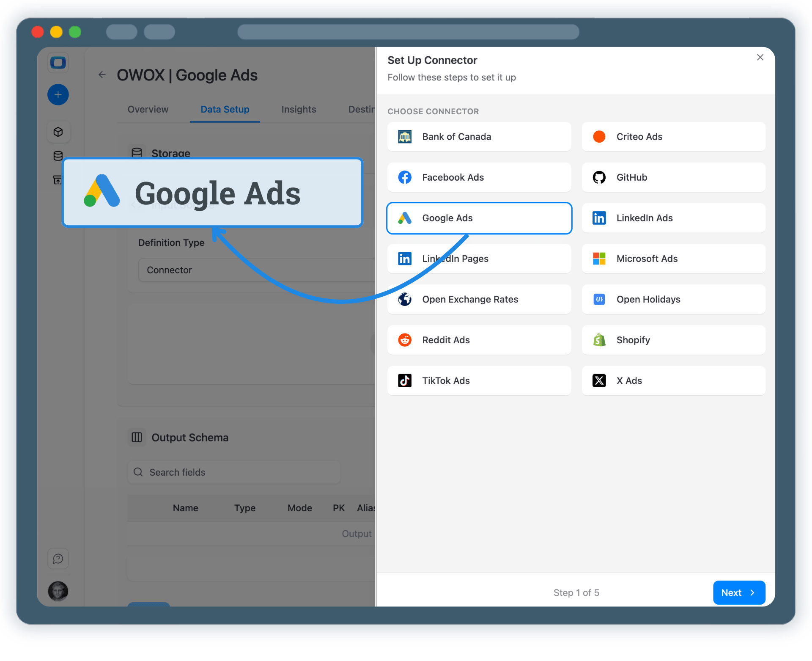
Task: Choose the X Ads connector
Action: 673,380
